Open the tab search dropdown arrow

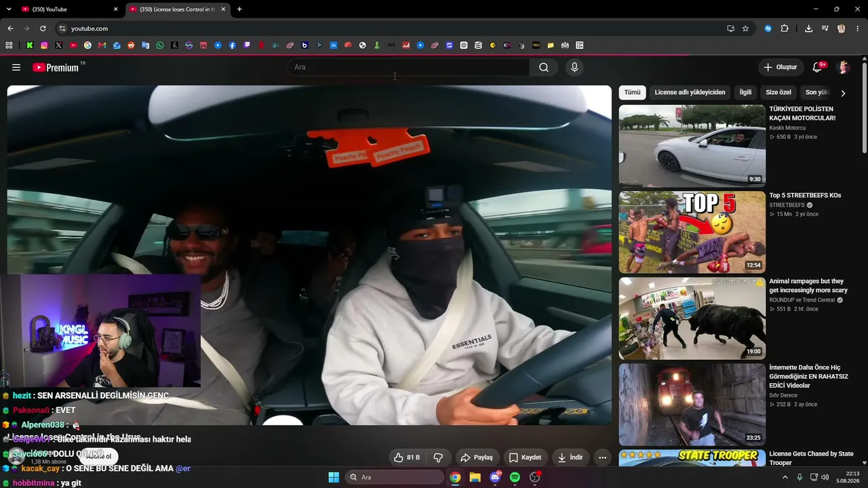coord(9,9)
